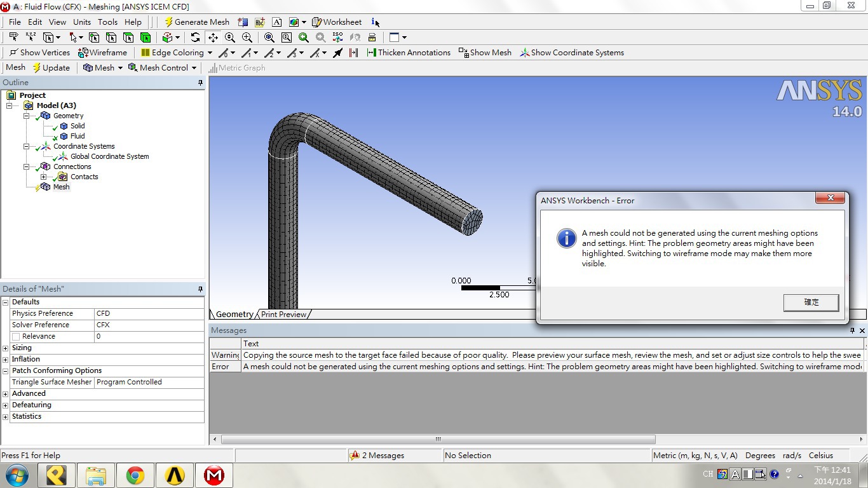Click the Zoom To Fit icon
868x488 pixels.
click(269, 37)
